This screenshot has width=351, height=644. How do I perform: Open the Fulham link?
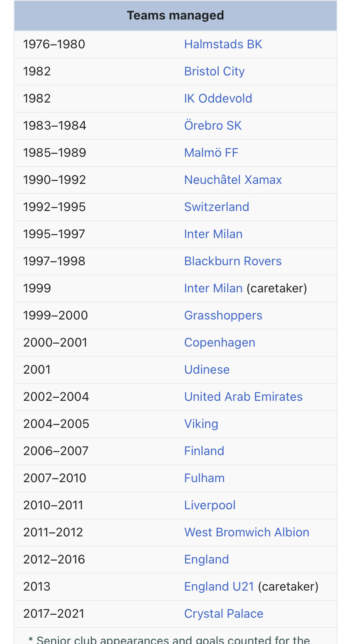(204, 478)
